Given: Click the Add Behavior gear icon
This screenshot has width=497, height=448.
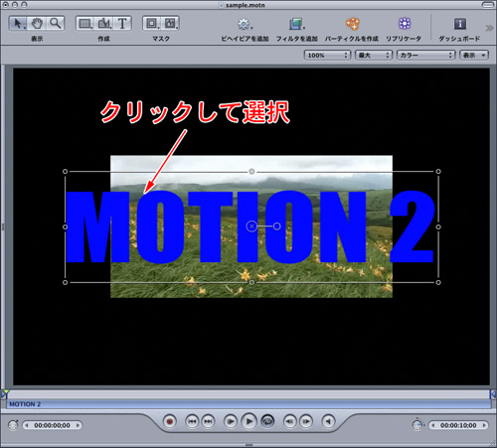Looking at the screenshot, I should pyautogui.click(x=245, y=24).
